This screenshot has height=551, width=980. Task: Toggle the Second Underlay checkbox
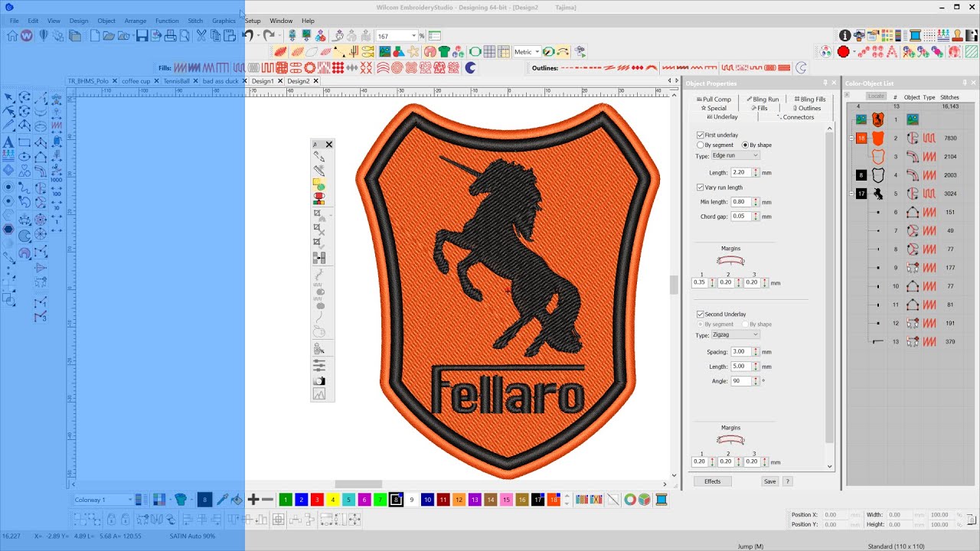click(700, 315)
